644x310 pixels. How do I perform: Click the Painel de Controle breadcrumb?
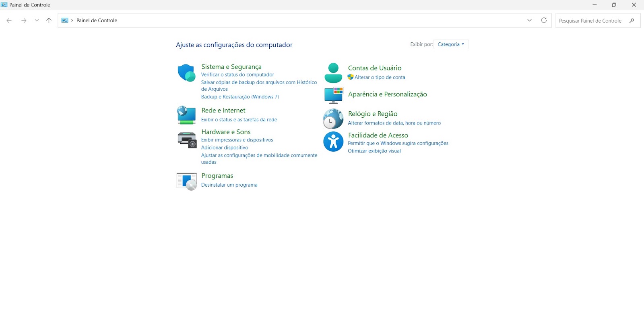coord(97,21)
